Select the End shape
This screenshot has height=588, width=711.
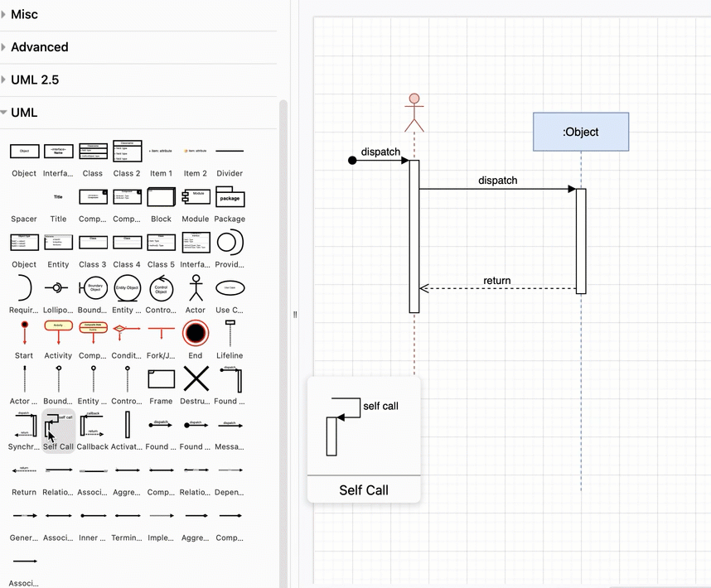[195, 333]
